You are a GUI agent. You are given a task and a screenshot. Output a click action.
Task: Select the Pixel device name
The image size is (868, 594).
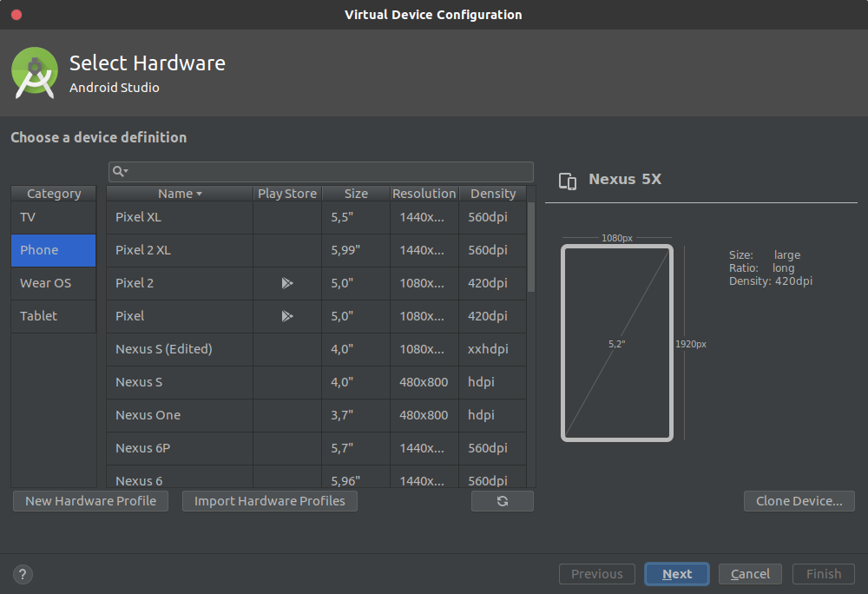click(129, 316)
